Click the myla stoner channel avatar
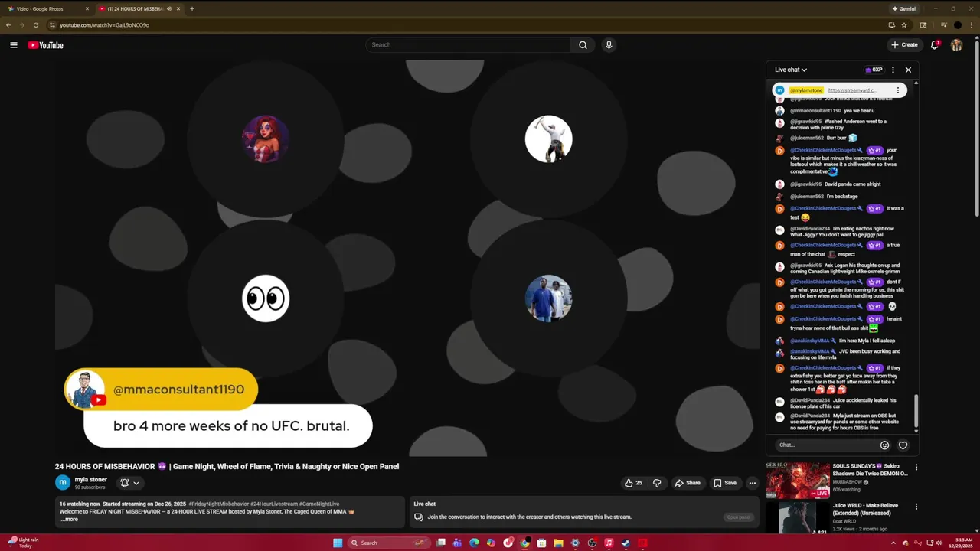980x551 pixels. pos(63,482)
